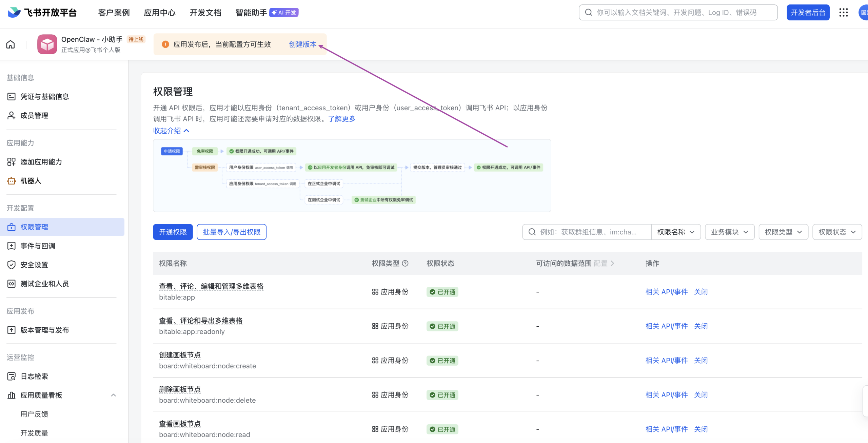Switch to 开发文档 in the top navigation
This screenshot has height=443, width=868.
(205, 13)
